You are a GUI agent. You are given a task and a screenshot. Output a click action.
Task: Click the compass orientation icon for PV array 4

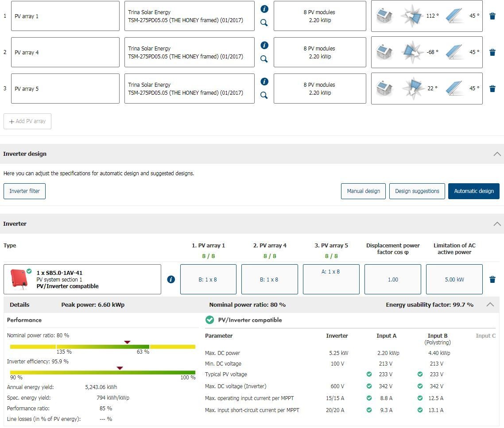pos(411,52)
